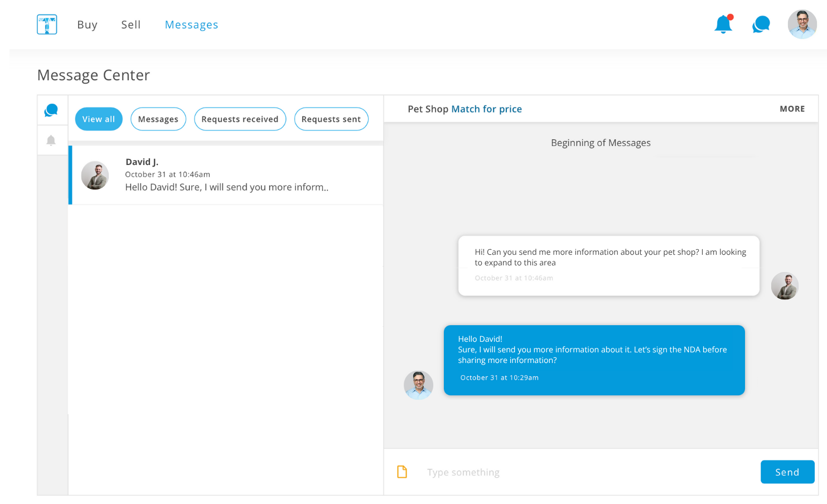Viewport: 827px width, 504px height.
Task: Open the user profile avatar menu
Action: click(802, 25)
